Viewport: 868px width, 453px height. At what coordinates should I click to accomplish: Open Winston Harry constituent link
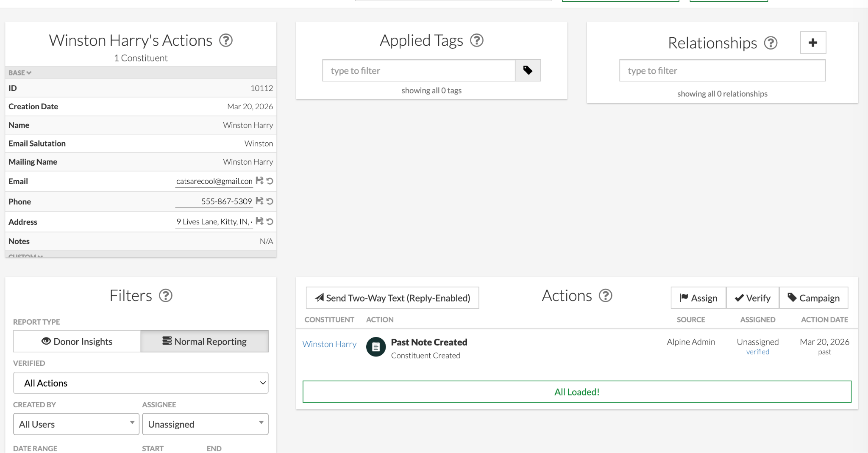pos(329,344)
